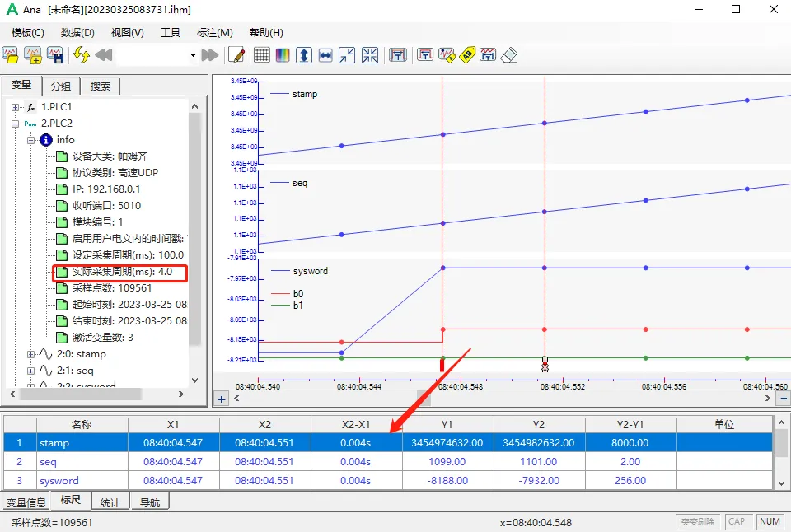Click the tree horizontal scroll-right arrow
Viewport: 791px width, 532px height.
point(180,394)
